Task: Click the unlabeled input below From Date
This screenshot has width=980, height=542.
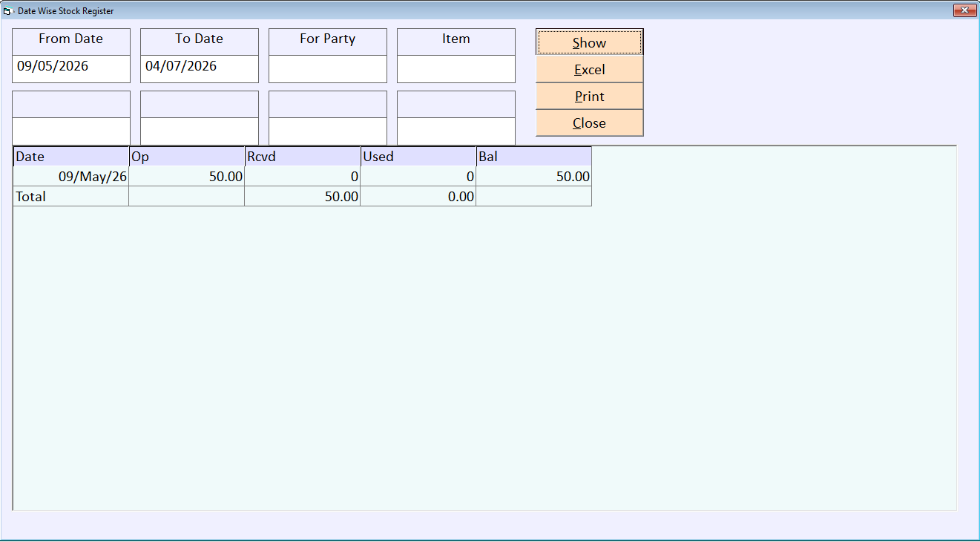Action: click(71, 131)
